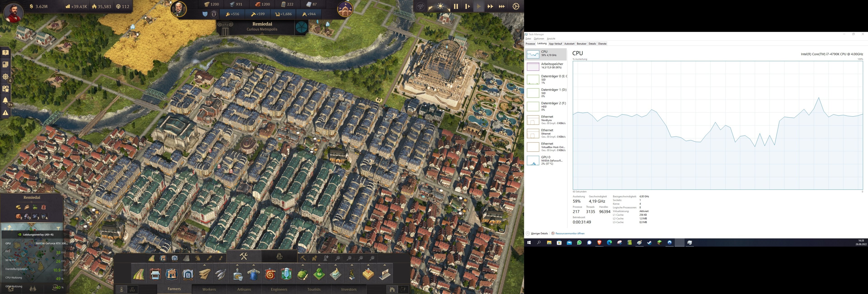The height and width of the screenshot is (294, 868).
Task: Open Ressourcenmonitor öffnen link
Action: (x=570, y=234)
